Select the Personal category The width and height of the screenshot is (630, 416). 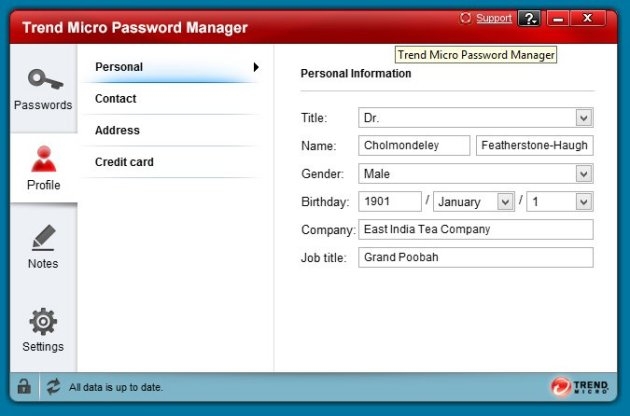pos(172,67)
